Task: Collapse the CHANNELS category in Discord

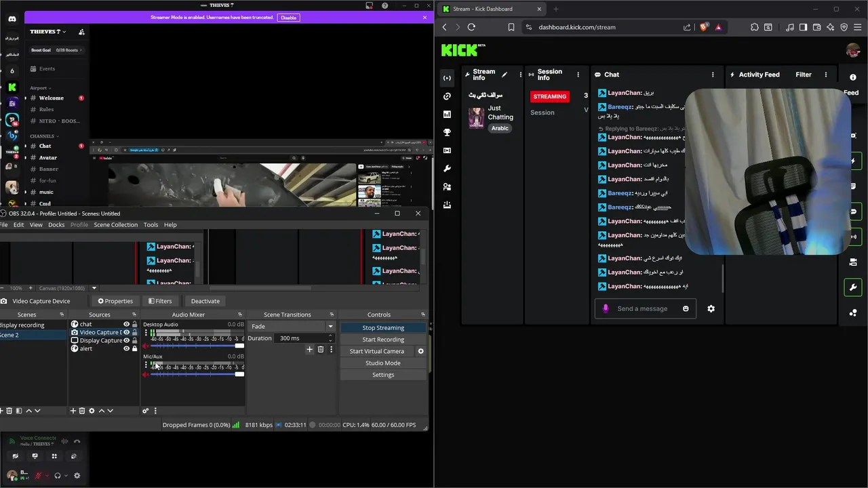Action: [43, 136]
